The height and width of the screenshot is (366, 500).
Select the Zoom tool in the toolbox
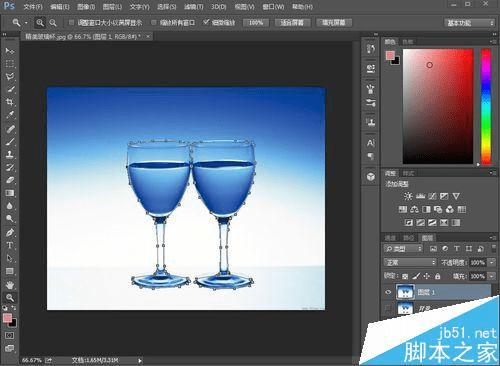(x=10, y=297)
